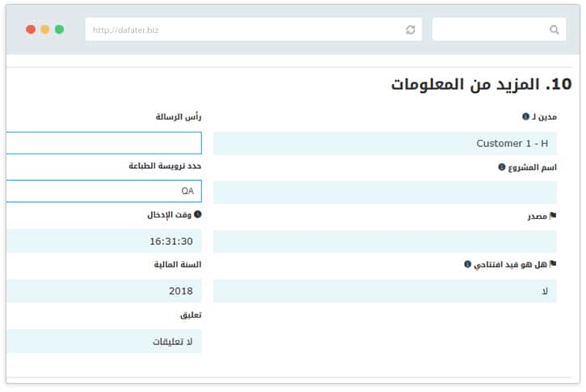Viewport: 586px width, 392px height.
Task: Click the magnifier icon in search box
Action: [554, 30]
